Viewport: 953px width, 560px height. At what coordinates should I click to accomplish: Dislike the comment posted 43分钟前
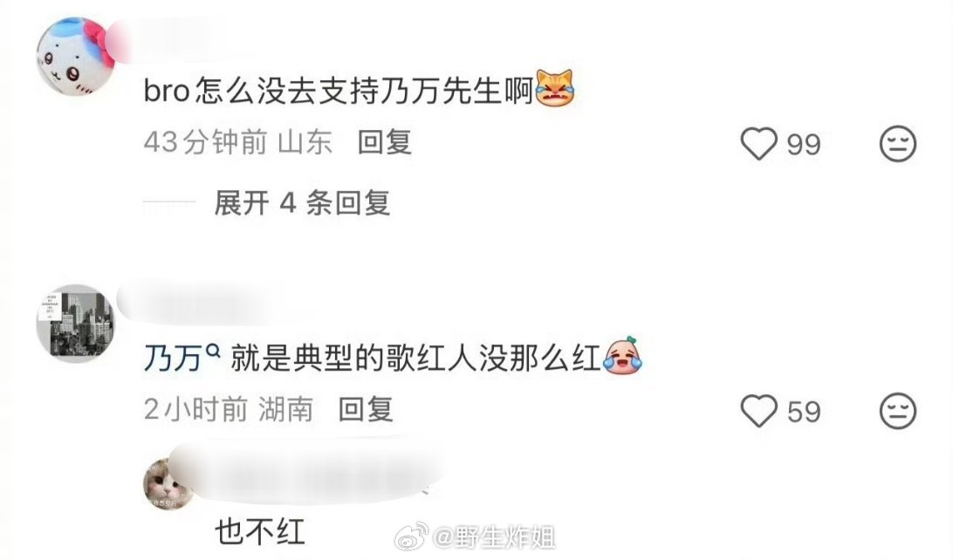tap(898, 144)
